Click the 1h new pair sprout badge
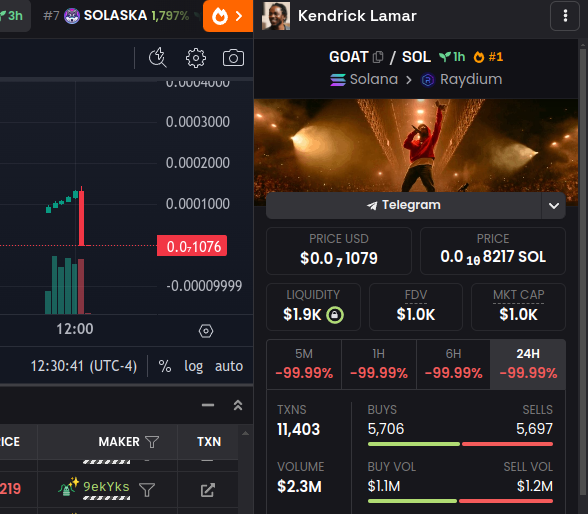This screenshot has width=588, height=514. [452, 57]
